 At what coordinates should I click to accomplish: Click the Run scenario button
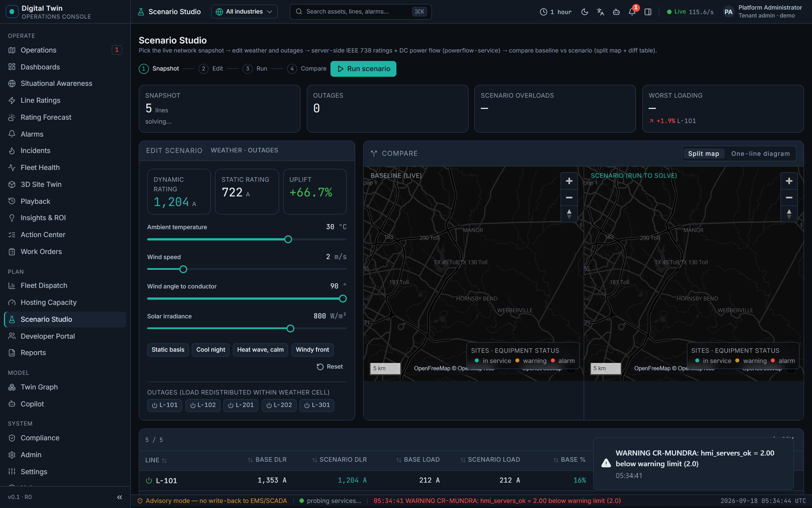click(x=363, y=69)
